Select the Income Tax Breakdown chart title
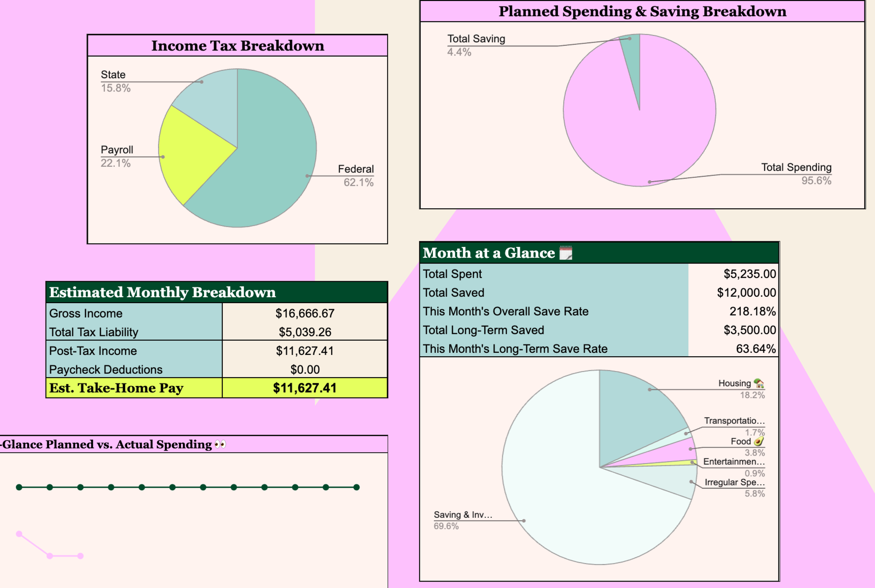The image size is (875, 588). (x=237, y=46)
